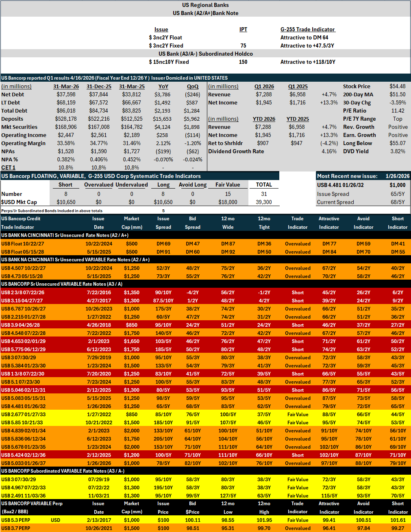Click the Q1 2026 column header
The image size is (411, 532).
(264, 86)
